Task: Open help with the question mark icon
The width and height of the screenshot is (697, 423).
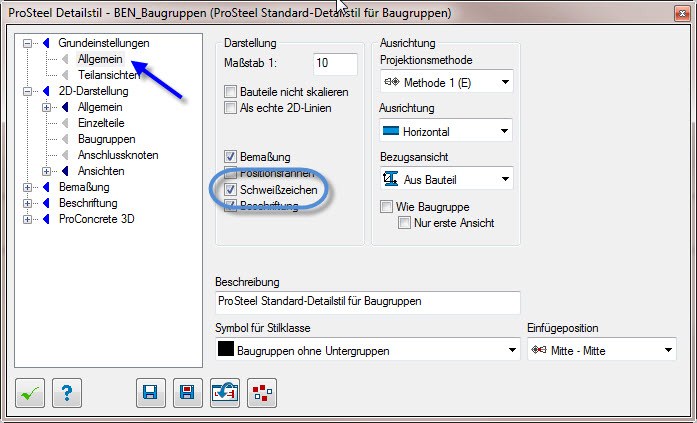Action: [67, 393]
